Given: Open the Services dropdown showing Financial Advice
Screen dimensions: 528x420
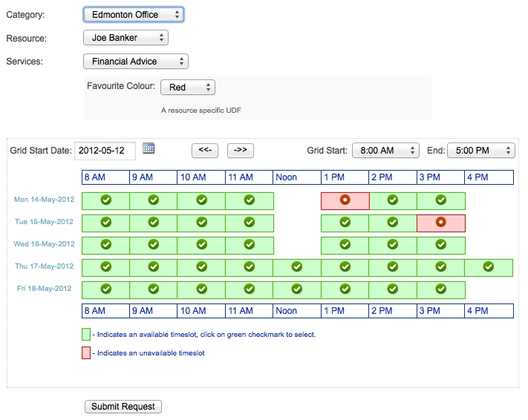Looking at the screenshot, I should [x=135, y=62].
